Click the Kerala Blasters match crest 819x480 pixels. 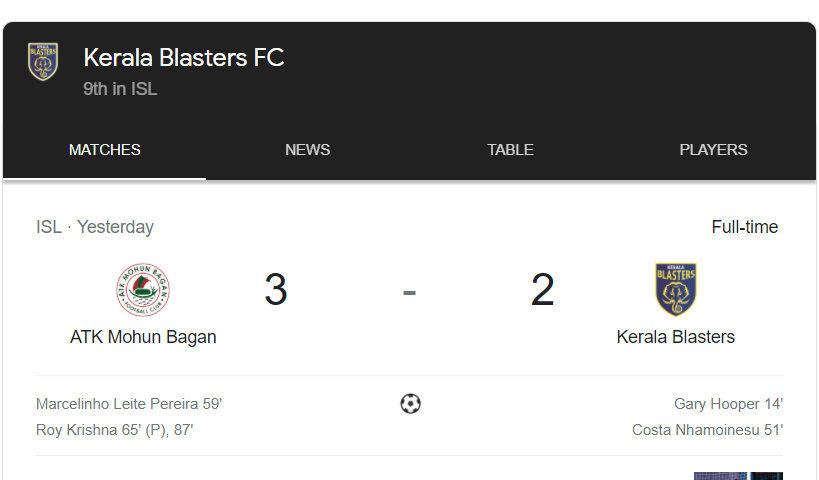click(x=675, y=289)
